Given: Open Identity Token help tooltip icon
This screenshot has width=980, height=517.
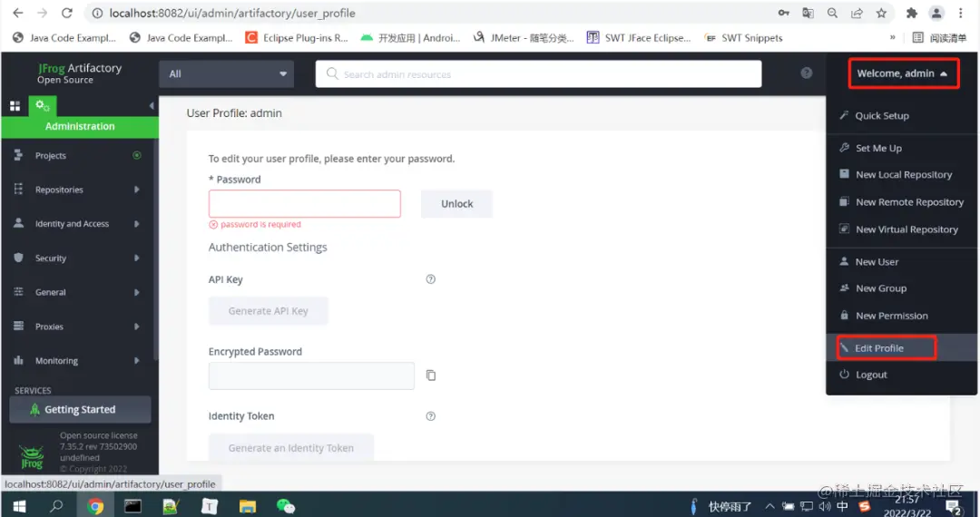Looking at the screenshot, I should [431, 415].
